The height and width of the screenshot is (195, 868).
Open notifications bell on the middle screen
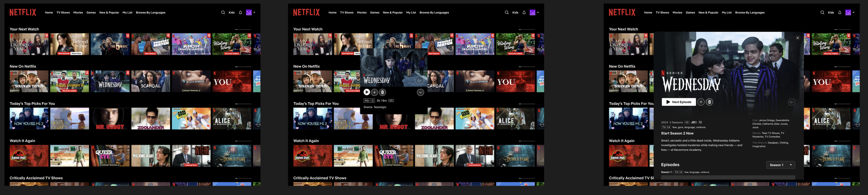(524, 13)
